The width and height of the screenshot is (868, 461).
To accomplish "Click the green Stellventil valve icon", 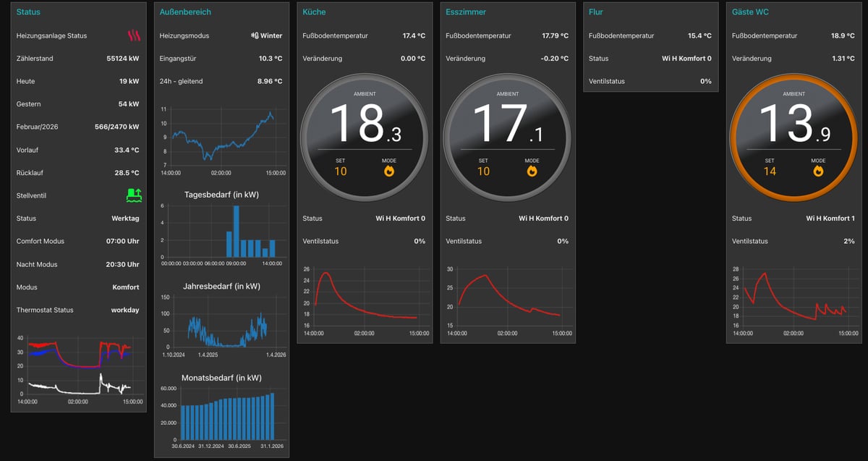I will click(133, 195).
